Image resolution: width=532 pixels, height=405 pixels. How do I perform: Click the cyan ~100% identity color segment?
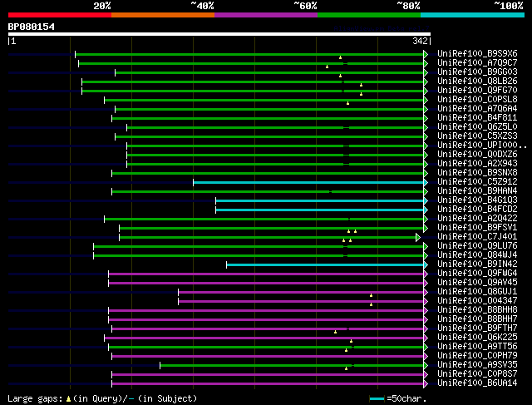pyautogui.click(x=473, y=15)
